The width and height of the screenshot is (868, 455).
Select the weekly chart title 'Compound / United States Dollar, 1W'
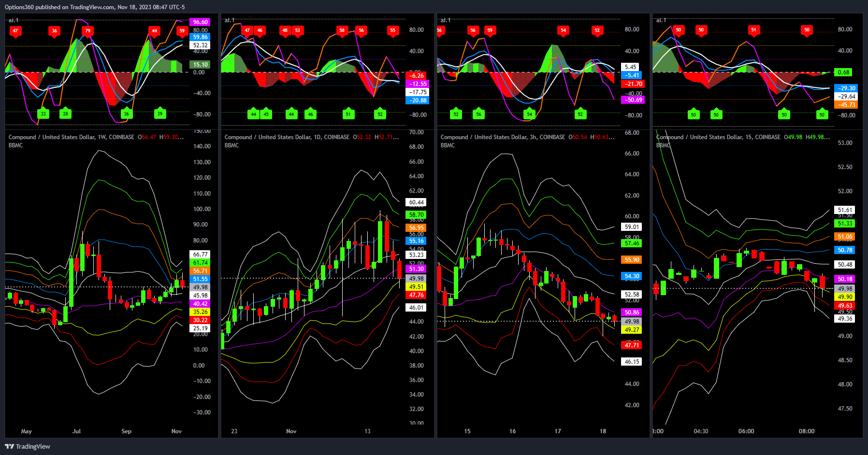[x=58, y=137]
